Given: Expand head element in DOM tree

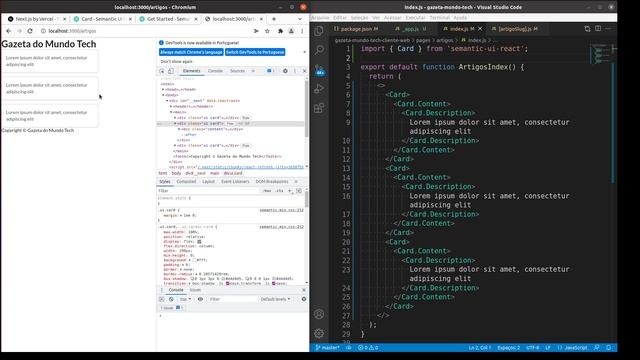Looking at the screenshot, I should click(163, 89).
